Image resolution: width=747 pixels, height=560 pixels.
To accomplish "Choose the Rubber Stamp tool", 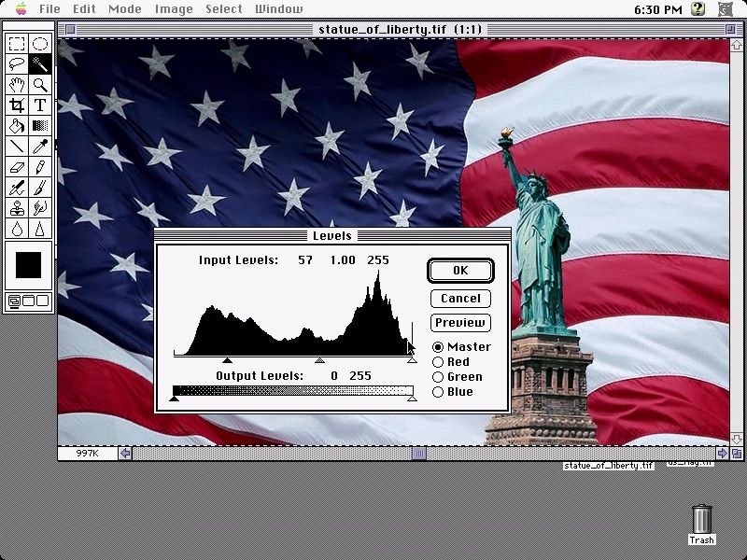I will (17, 208).
